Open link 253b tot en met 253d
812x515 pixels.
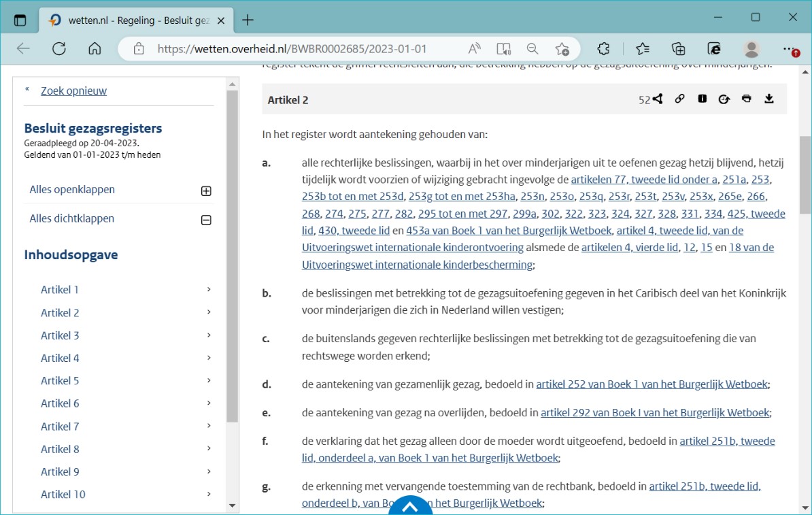tap(352, 197)
